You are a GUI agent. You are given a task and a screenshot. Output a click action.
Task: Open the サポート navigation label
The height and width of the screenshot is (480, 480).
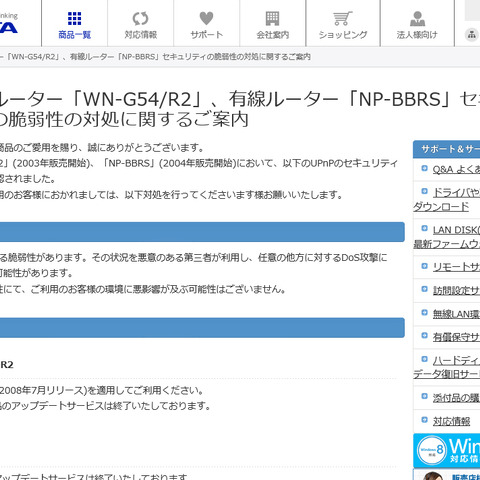pyautogui.click(x=206, y=35)
